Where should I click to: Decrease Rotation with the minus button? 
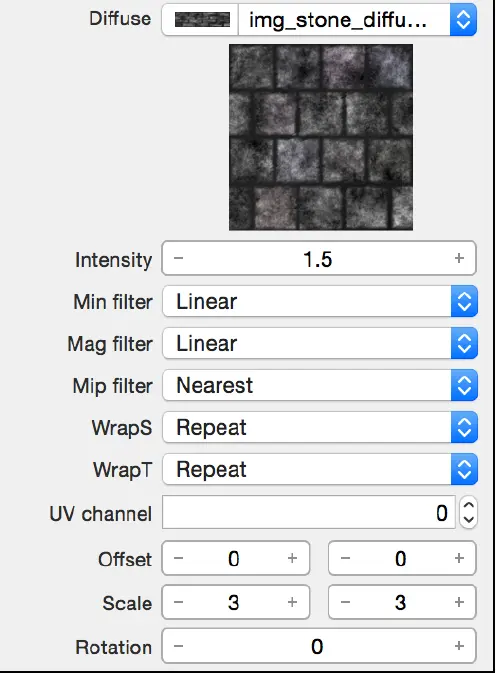(178, 646)
